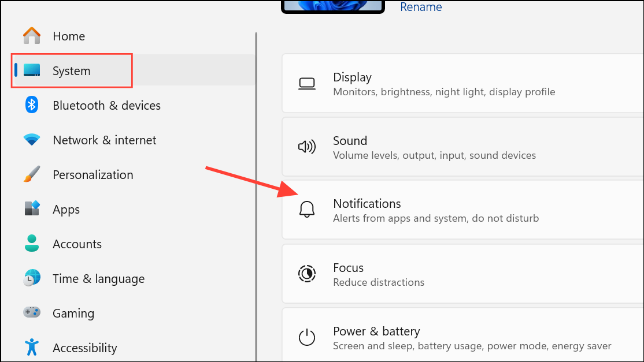644x362 pixels.
Task: Open the Sound settings title
Action: (x=350, y=141)
